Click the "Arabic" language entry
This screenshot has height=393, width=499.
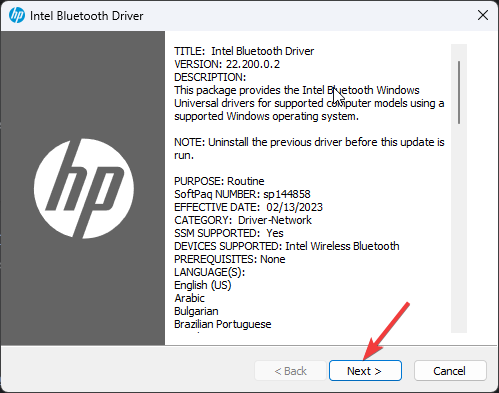coord(189,298)
